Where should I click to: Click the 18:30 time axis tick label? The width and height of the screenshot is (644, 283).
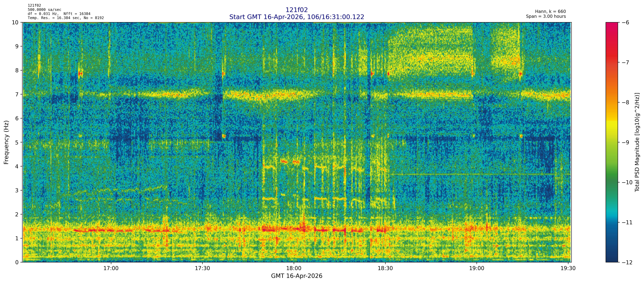tap(385, 268)
